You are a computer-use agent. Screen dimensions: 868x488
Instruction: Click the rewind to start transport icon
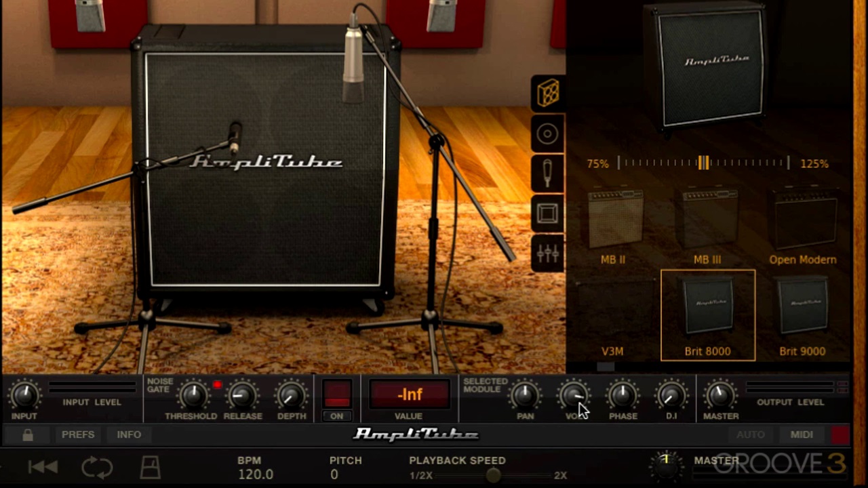[x=41, y=467]
